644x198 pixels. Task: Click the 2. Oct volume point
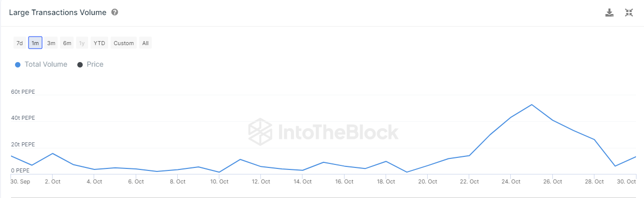(x=53, y=153)
